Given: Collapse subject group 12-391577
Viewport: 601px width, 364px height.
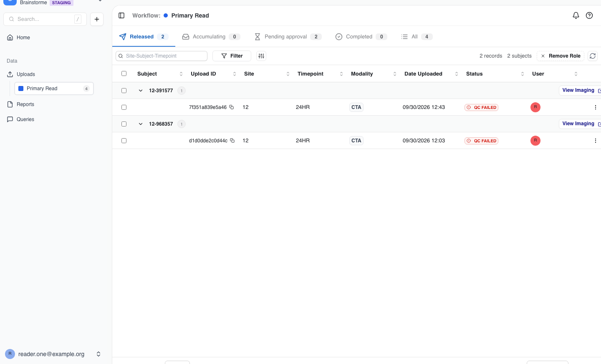Looking at the screenshot, I should pos(141,91).
